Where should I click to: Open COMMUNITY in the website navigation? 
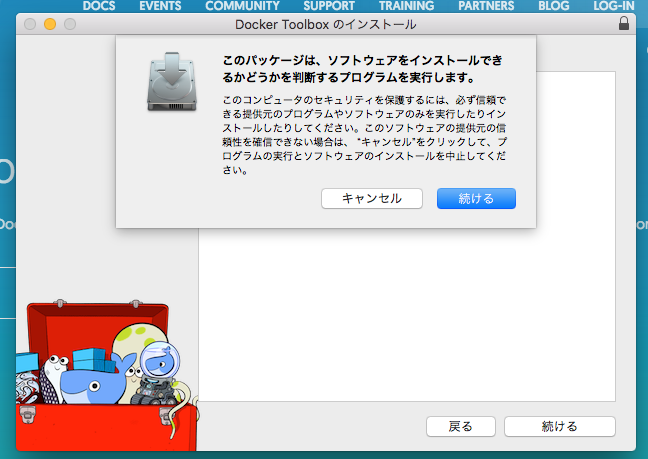[242, 6]
